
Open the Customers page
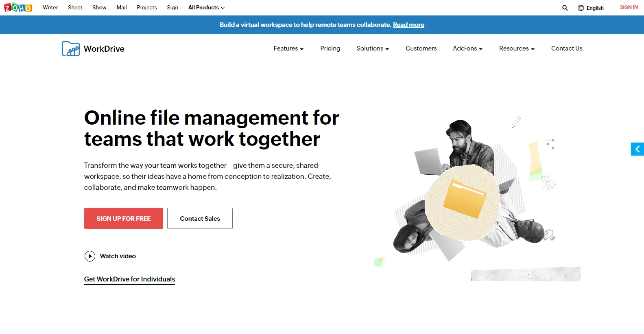(x=421, y=48)
